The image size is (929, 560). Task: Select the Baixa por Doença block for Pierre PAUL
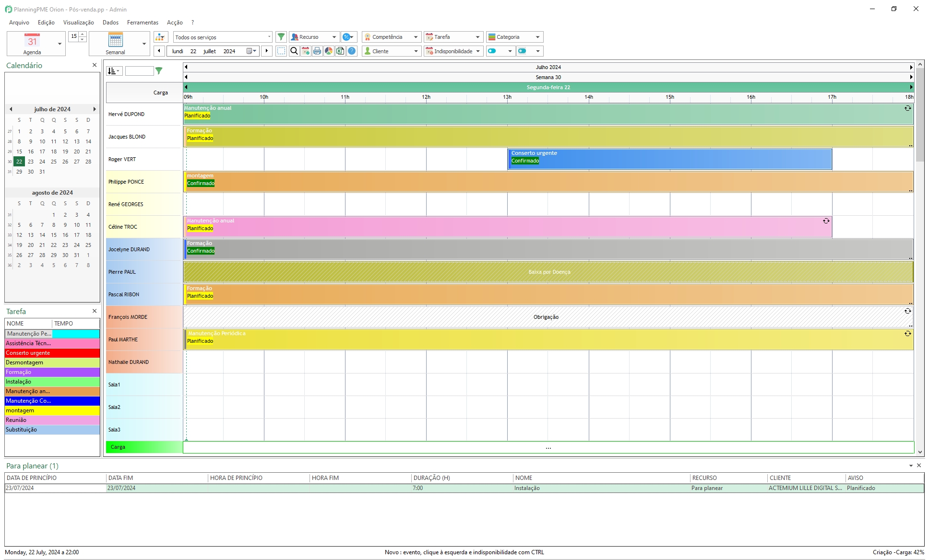548,272
